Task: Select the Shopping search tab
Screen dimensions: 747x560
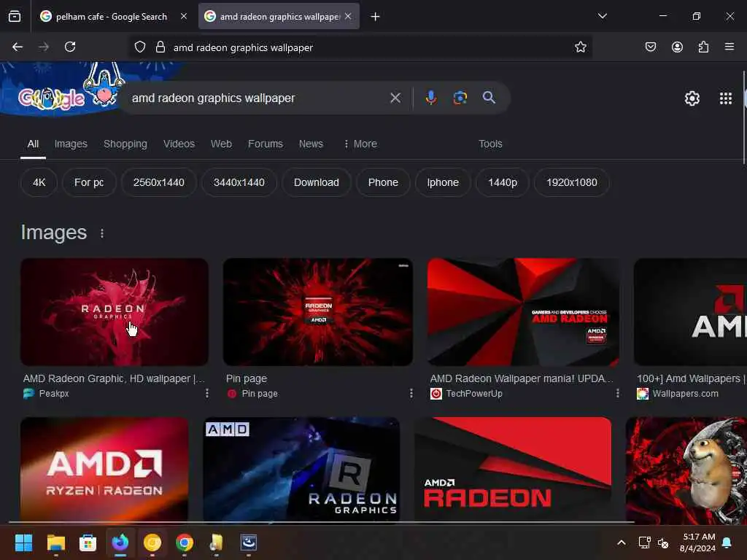Action: click(x=125, y=144)
